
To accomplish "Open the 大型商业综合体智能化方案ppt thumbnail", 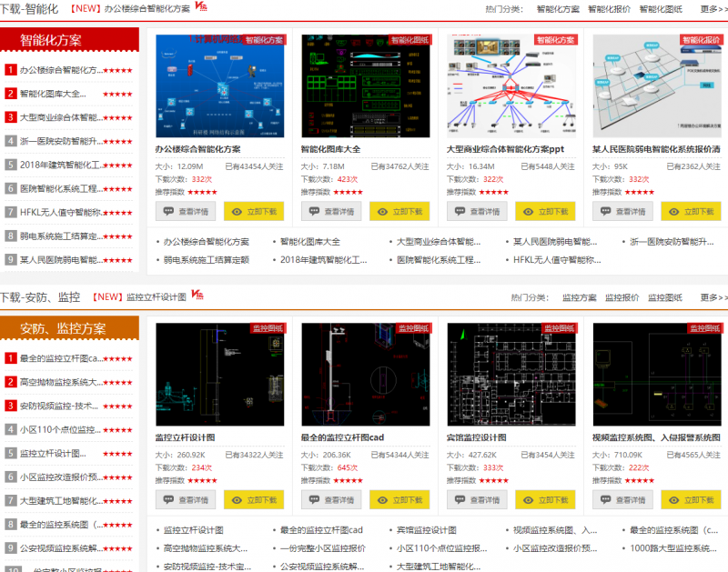I will point(511,85).
